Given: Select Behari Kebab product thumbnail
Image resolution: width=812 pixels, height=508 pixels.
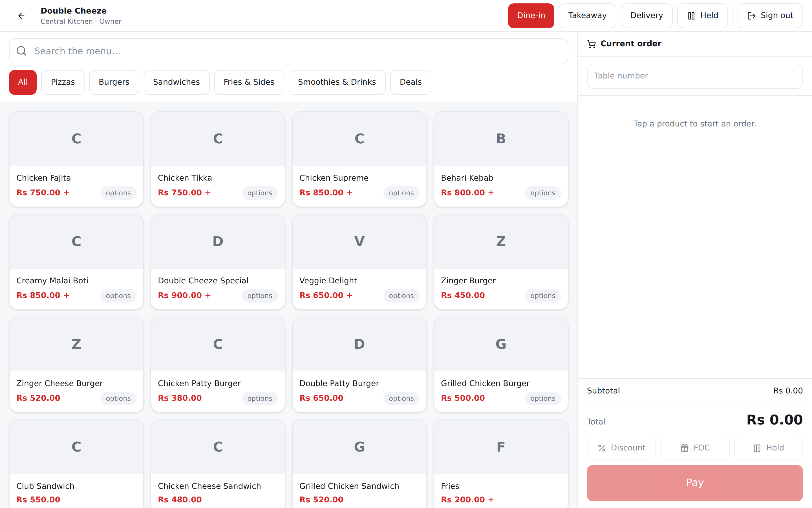Looking at the screenshot, I should [x=501, y=139].
